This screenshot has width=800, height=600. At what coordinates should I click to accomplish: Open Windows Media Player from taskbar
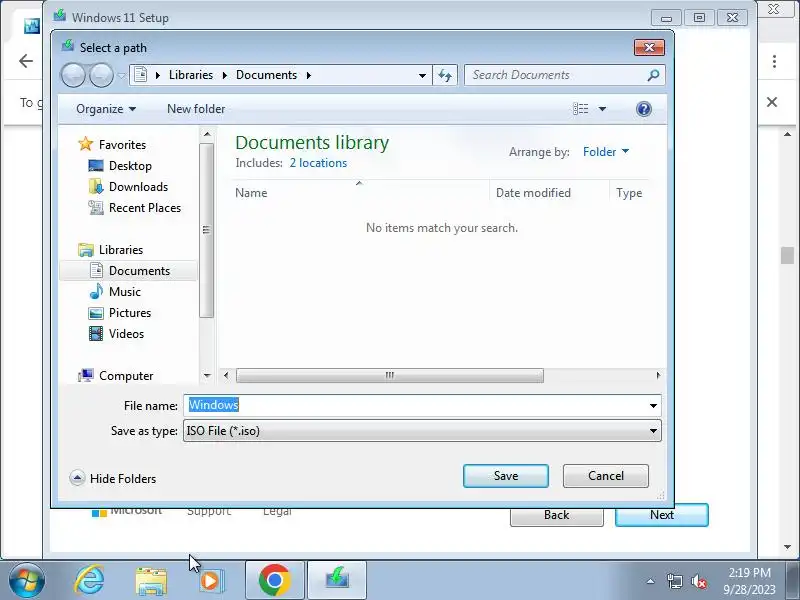[211, 581]
